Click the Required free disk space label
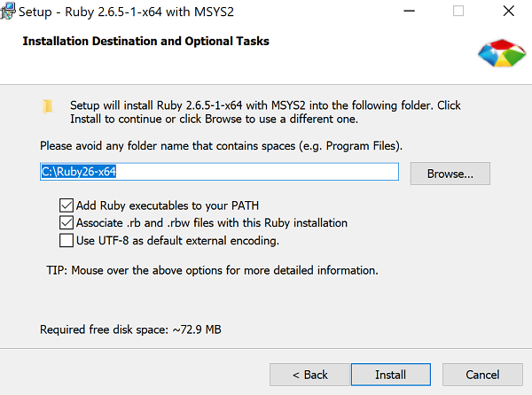Viewport: 532px width, 395px height. point(130,329)
